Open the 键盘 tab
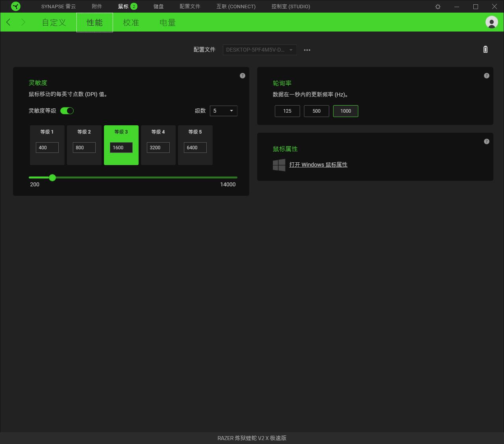The width and height of the screenshot is (504, 444). click(x=159, y=7)
